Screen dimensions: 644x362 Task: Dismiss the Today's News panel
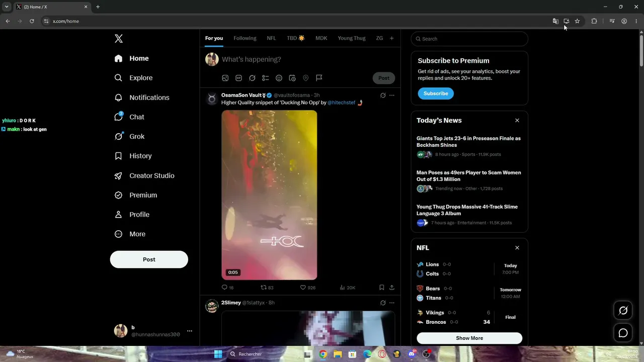[517, 121]
